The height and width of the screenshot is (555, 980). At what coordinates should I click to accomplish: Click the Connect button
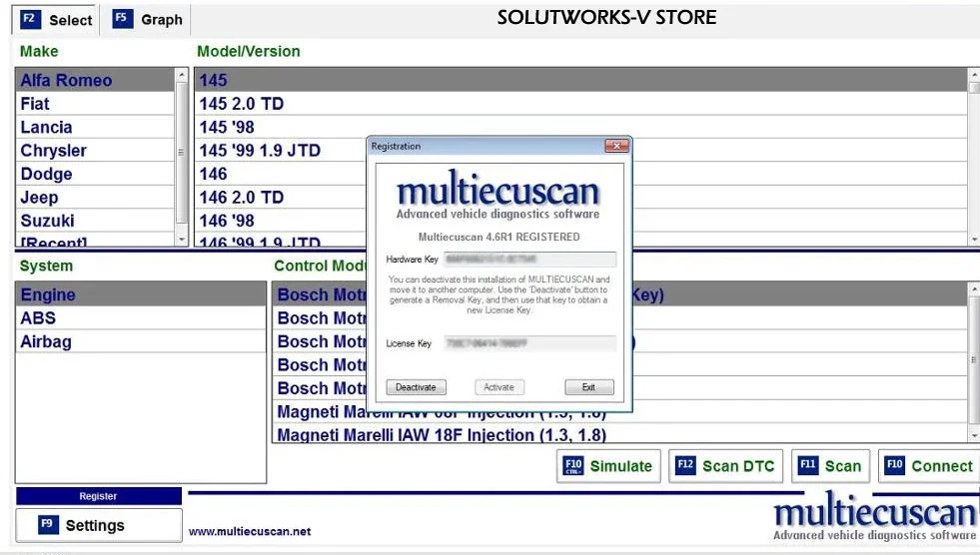(929, 466)
